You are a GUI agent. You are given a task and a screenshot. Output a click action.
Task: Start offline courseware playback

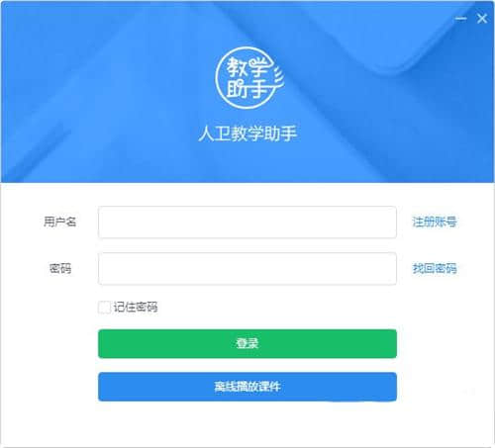[x=247, y=387]
